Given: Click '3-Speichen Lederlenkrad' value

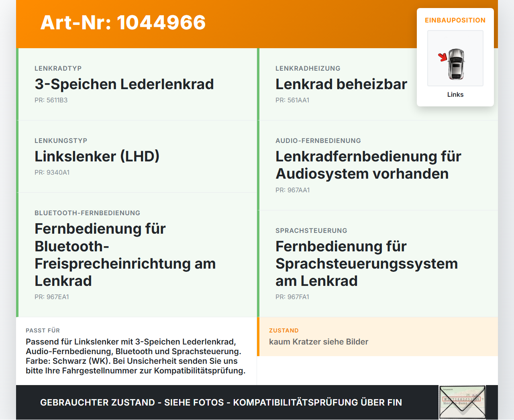Looking at the screenshot, I should tap(124, 84).
